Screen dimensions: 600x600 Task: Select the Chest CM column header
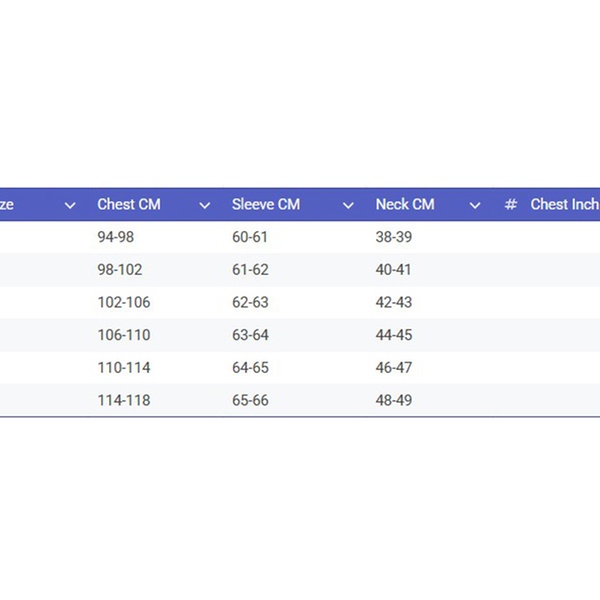[129, 205]
